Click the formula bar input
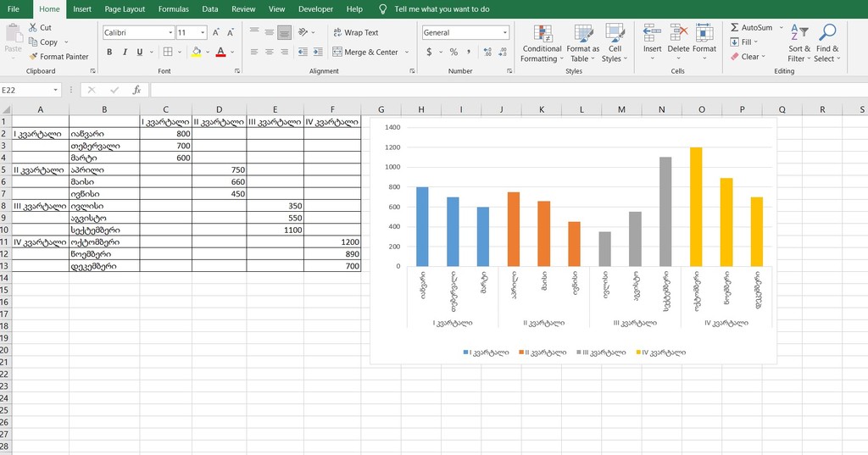Image resolution: width=868 pixels, height=455 pixels. [509, 90]
